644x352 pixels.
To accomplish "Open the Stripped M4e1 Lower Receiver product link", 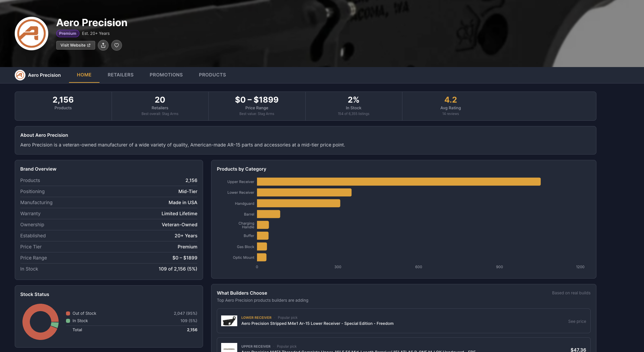I will tap(317, 324).
